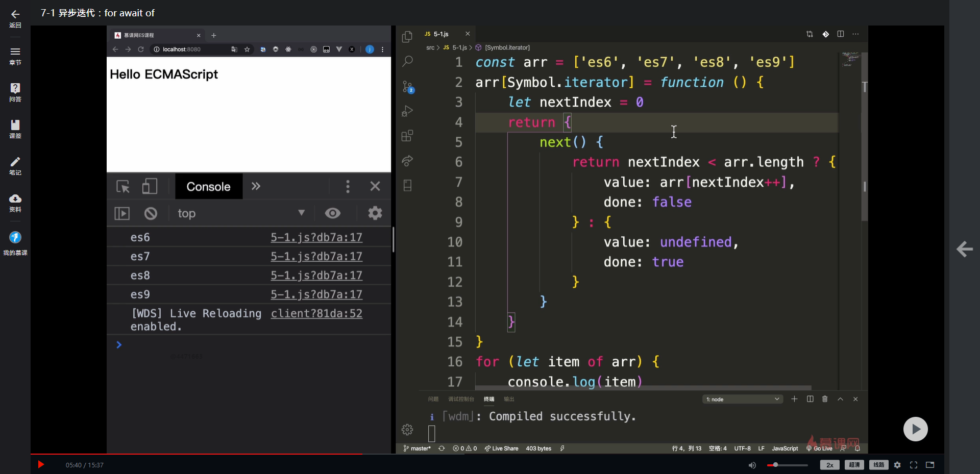
Task: Change 空格: 4 indentation setting
Action: [718, 448]
